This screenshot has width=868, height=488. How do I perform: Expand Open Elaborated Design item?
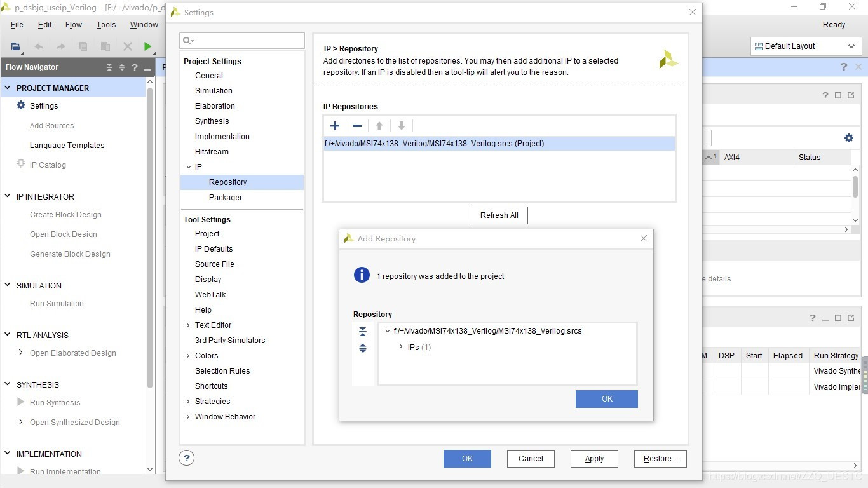(x=21, y=353)
